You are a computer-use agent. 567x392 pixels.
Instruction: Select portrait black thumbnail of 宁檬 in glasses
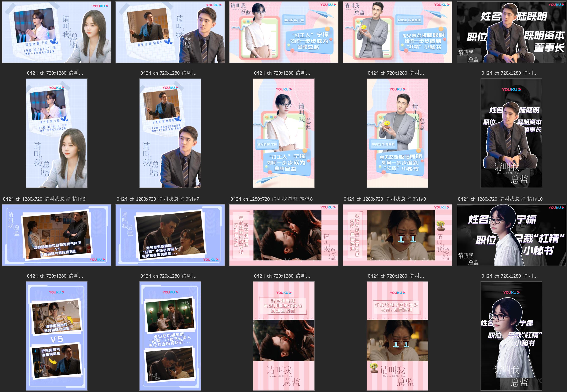(x=511, y=336)
